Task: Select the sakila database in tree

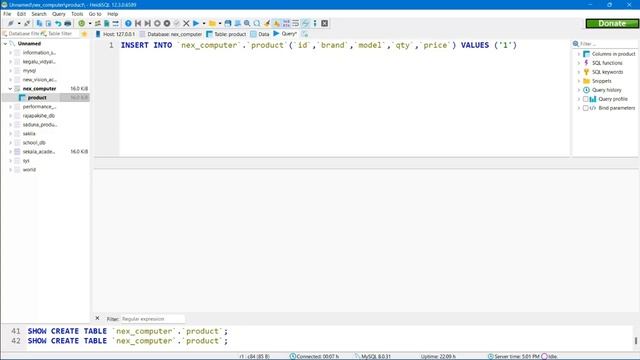Action: pos(29,133)
